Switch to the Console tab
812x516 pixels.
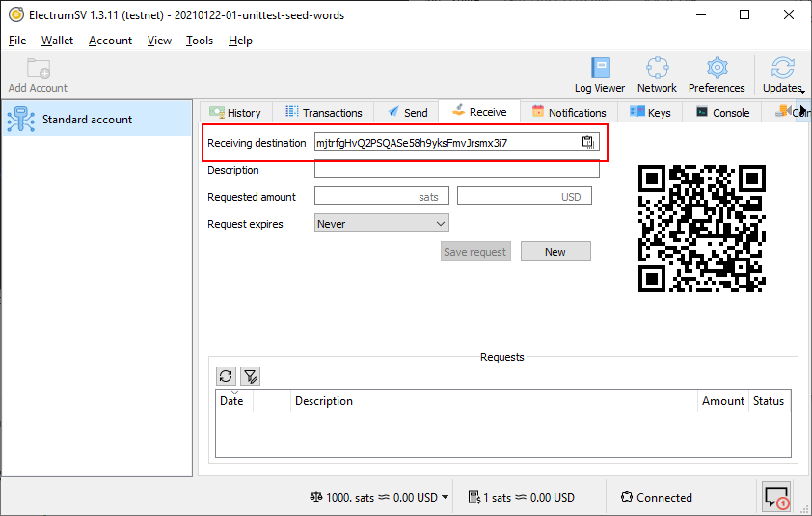coord(723,113)
